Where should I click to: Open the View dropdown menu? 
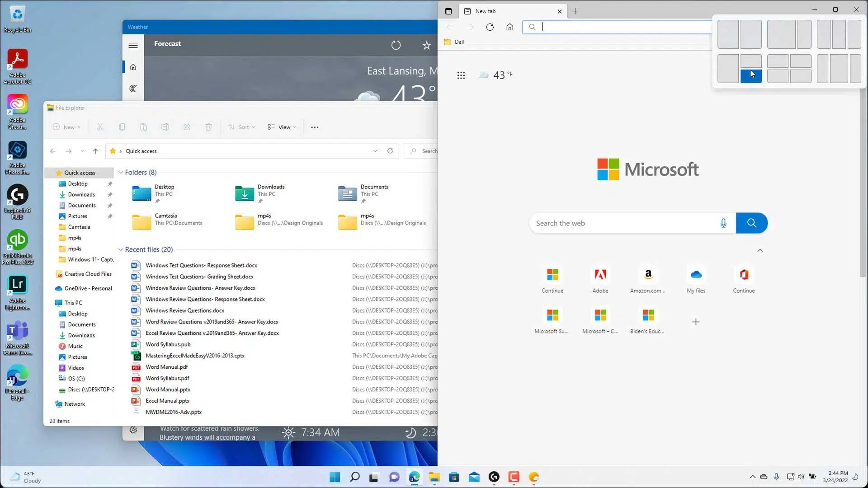(x=282, y=127)
